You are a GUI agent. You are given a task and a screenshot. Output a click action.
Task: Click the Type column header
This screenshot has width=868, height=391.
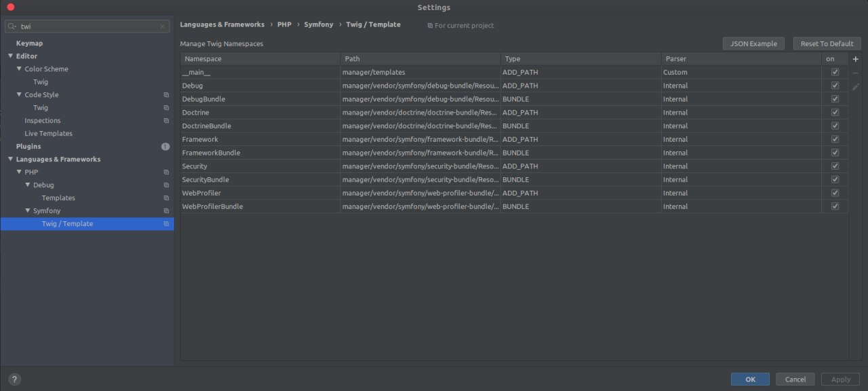(581, 59)
